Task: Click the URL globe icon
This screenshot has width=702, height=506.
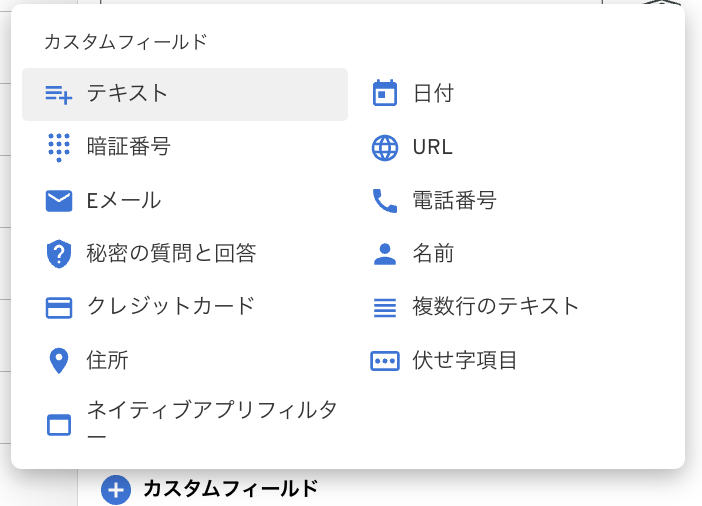Action: (x=385, y=147)
